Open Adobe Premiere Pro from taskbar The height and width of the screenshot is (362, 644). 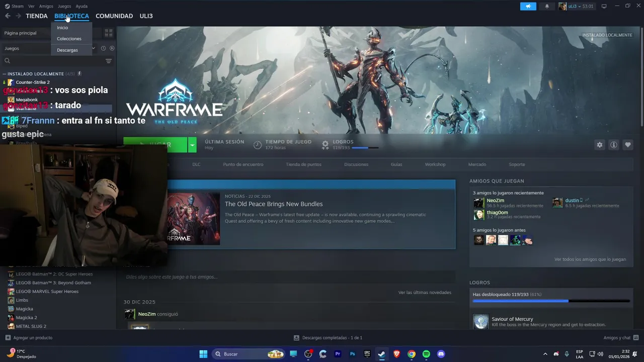[x=338, y=354]
